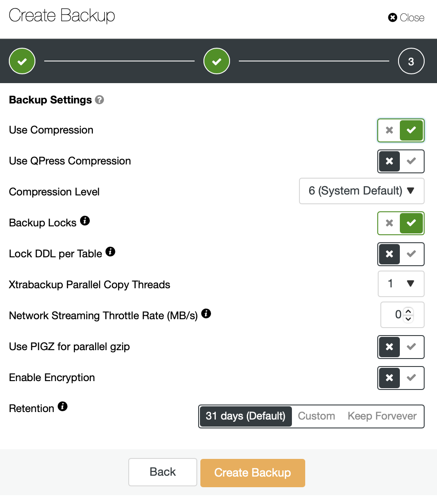Click the Backup Settings help question icon
Screen dimensions: 437x504
100,100
